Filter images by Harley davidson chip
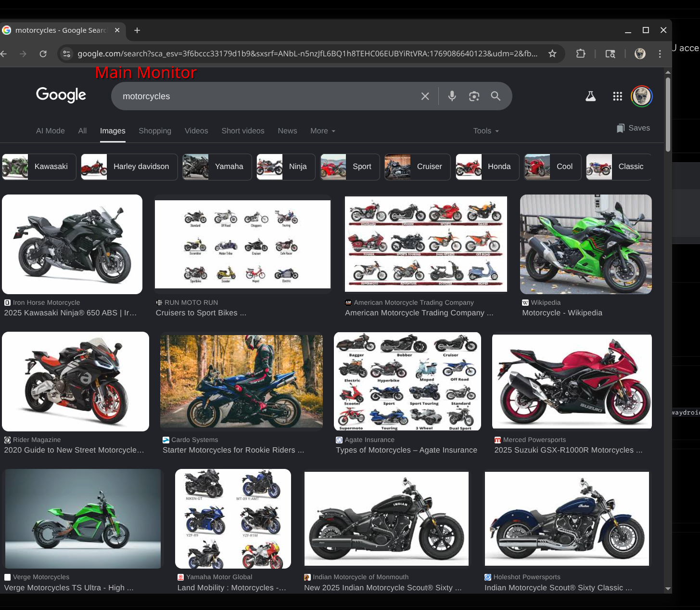Image resolution: width=700 pixels, height=610 pixels. (x=129, y=167)
